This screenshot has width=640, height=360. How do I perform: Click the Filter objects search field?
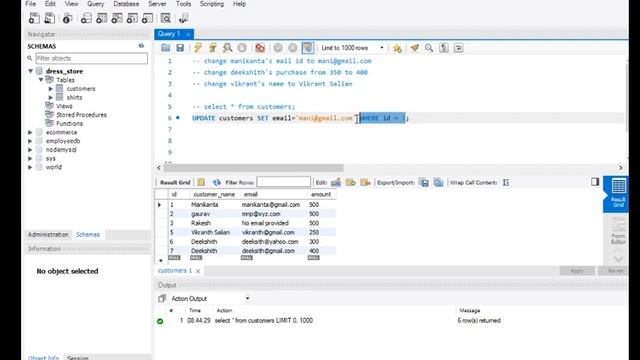(x=91, y=58)
